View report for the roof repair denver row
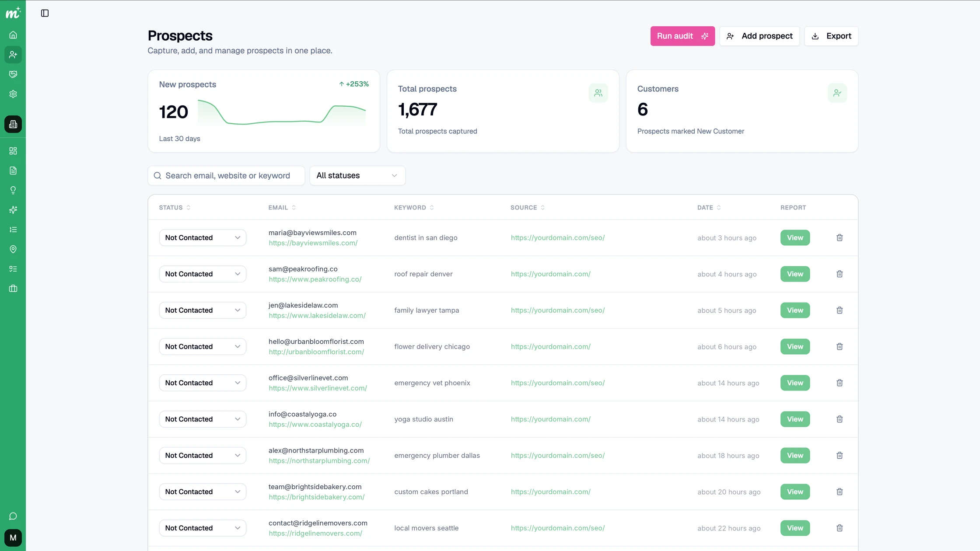The image size is (980, 551). pos(795,274)
